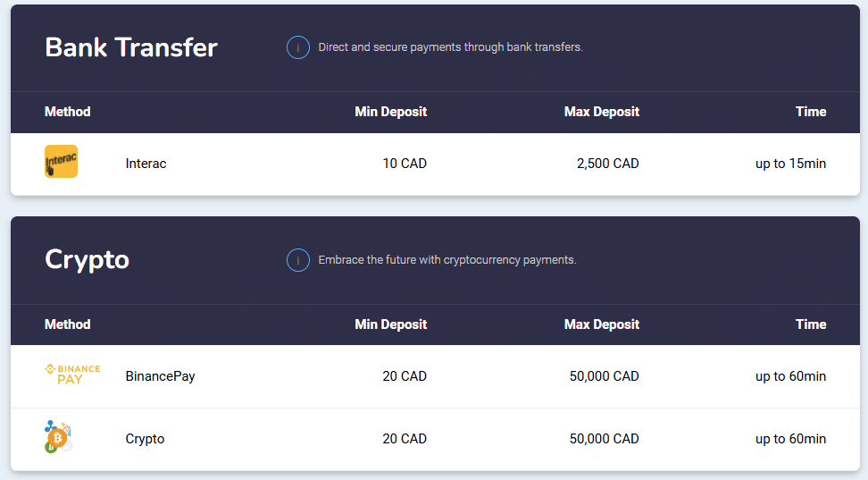Click the up to 15min time value
The height and width of the screenshot is (480, 868).
[790, 164]
